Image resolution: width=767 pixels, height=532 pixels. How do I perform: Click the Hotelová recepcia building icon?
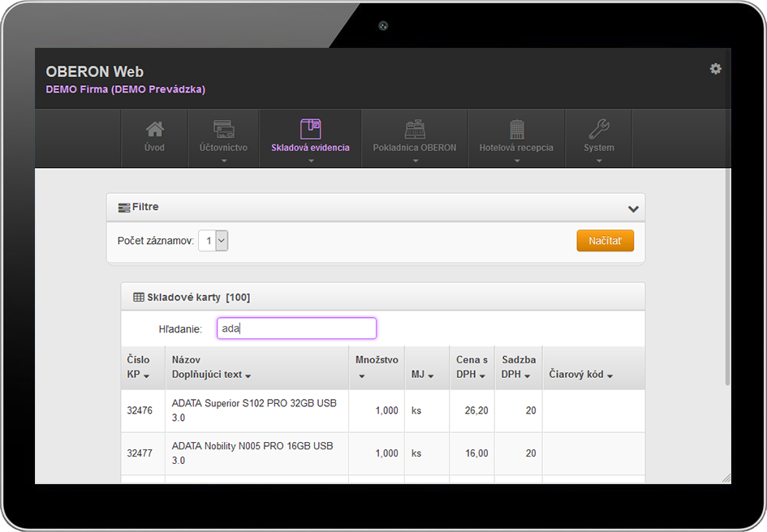point(516,130)
